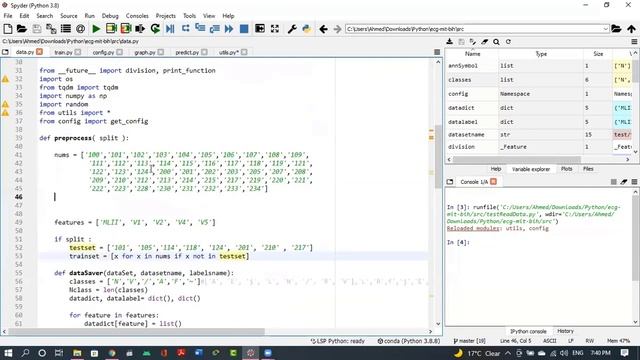Close the predict.py editor tab

pos(204,52)
